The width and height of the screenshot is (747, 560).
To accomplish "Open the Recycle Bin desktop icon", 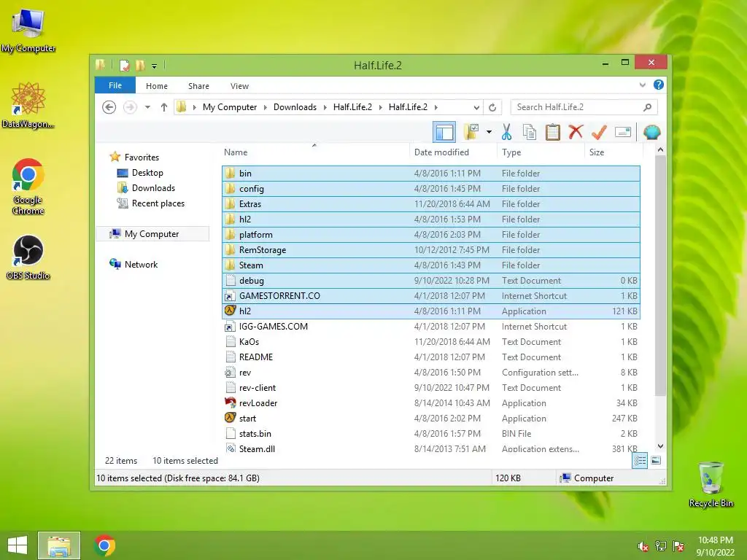I will (711, 484).
